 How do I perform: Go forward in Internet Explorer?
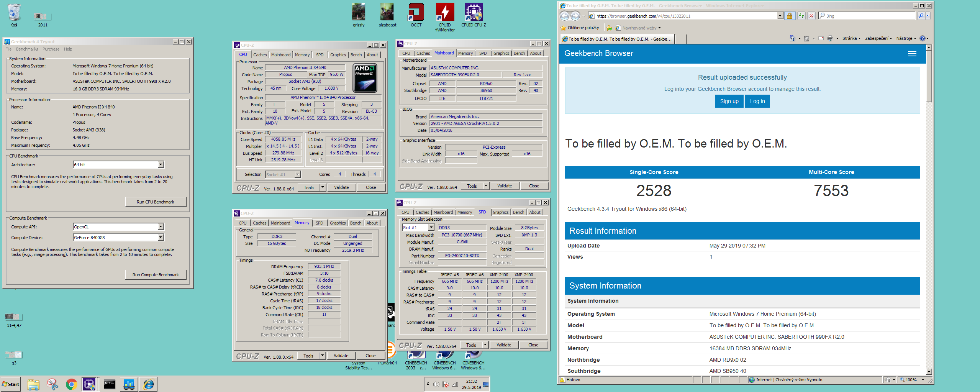pyautogui.click(x=575, y=16)
